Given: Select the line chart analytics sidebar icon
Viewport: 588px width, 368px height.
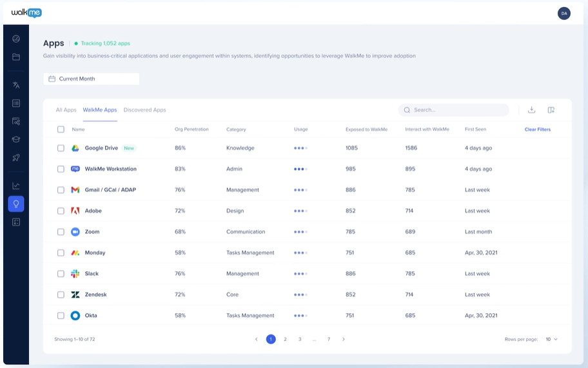Looking at the screenshot, I should (16, 186).
